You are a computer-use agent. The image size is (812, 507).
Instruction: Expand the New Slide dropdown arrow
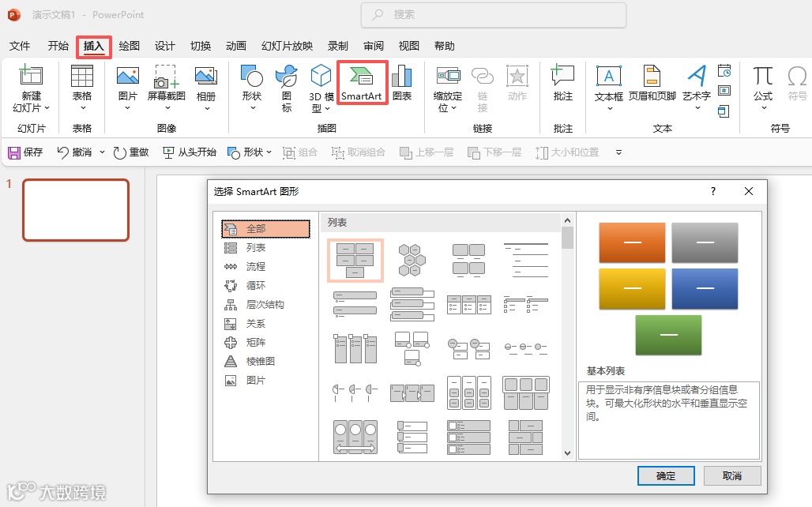click(x=47, y=107)
